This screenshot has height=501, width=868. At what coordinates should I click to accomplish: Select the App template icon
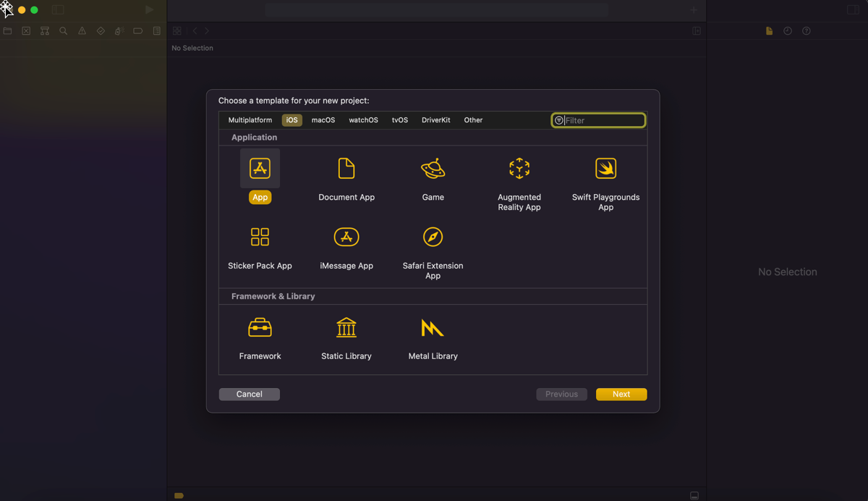pyautogui.click(x=260, y=169)
